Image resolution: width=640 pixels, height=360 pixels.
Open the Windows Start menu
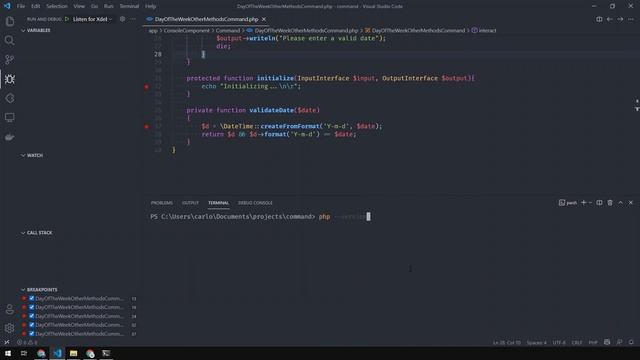tap(8, 353)
